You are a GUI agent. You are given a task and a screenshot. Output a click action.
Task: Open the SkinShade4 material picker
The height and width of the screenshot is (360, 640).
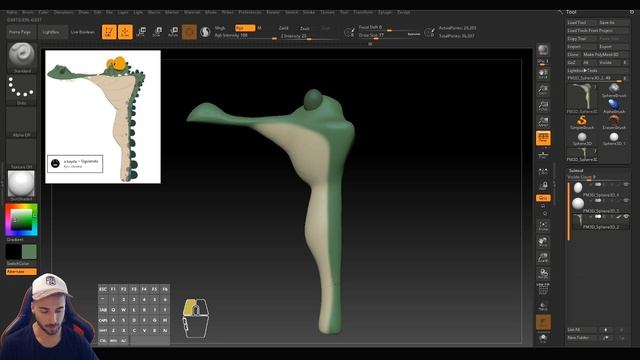tap(22, 185)
